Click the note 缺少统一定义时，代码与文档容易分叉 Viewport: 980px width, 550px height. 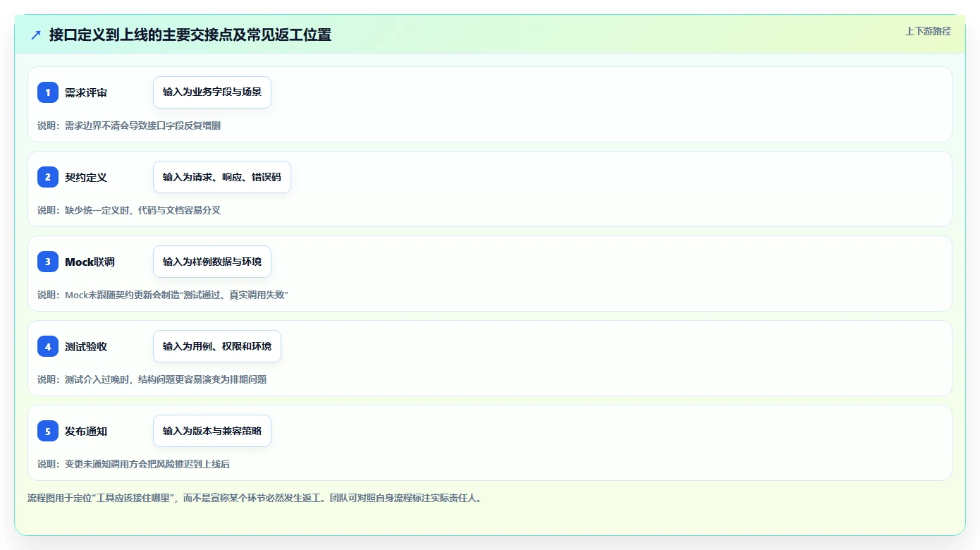pos(129,210)
